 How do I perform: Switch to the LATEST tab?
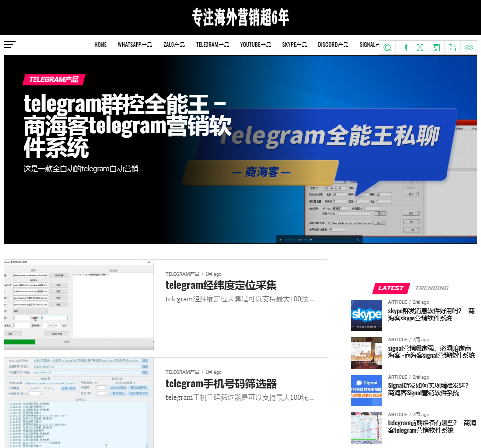(x=391, y=288)
